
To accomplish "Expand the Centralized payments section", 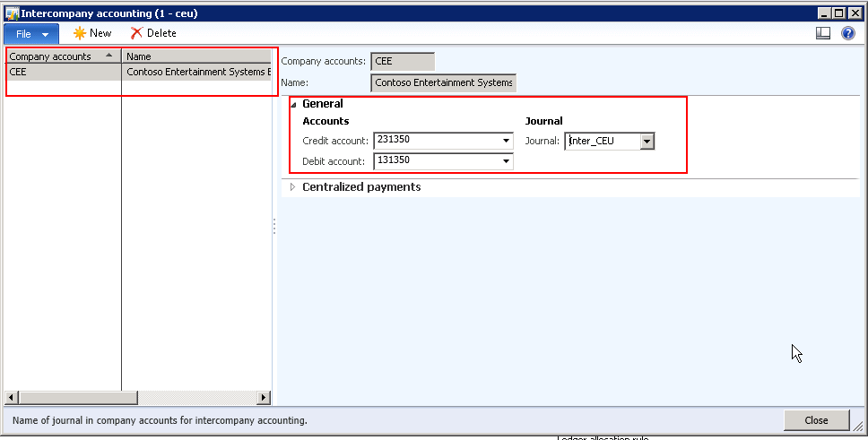I will [292, 187].
